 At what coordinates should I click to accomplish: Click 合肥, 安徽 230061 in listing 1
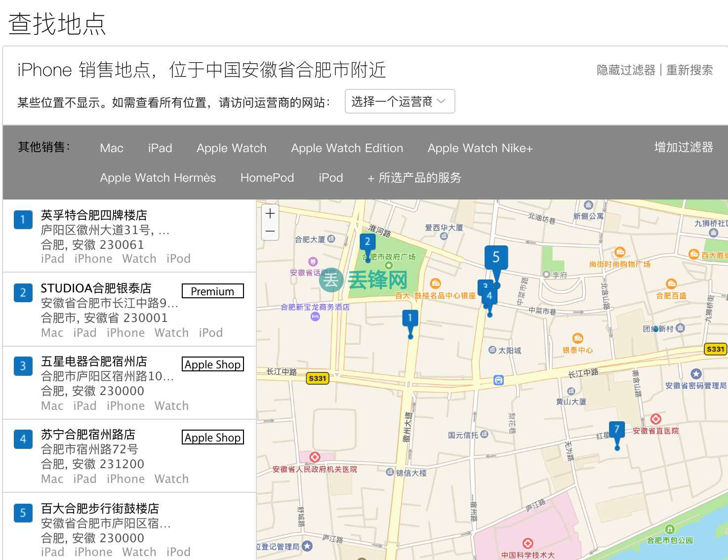(92, 245)
